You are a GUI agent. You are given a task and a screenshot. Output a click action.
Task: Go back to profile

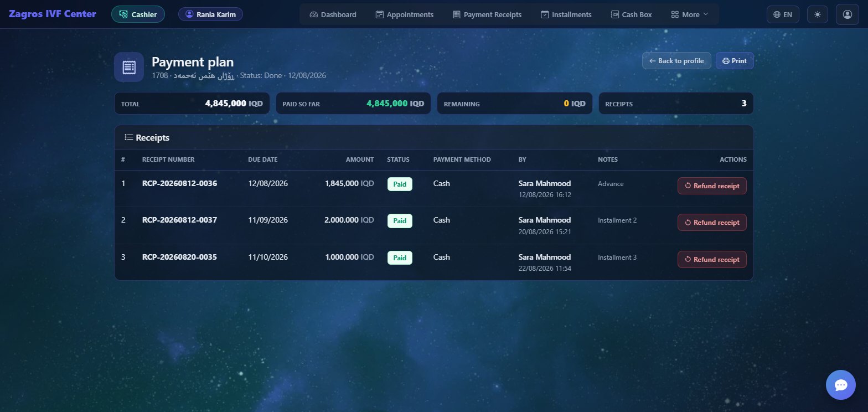coord(676,61)
